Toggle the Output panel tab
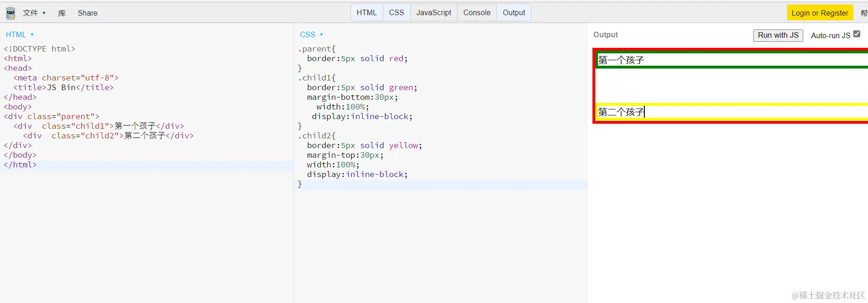The height and width of the screenshot is (303, 868). point(514,12)
